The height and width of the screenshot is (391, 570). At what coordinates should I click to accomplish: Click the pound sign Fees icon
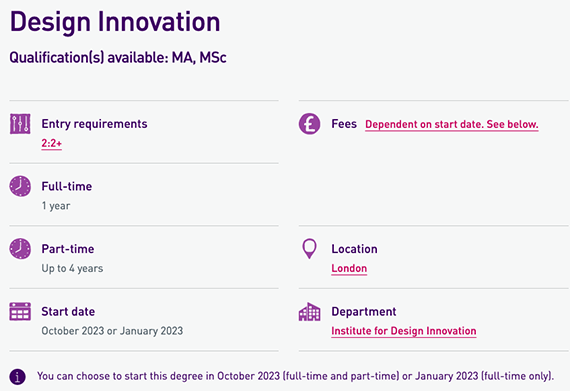click(309, 124)
